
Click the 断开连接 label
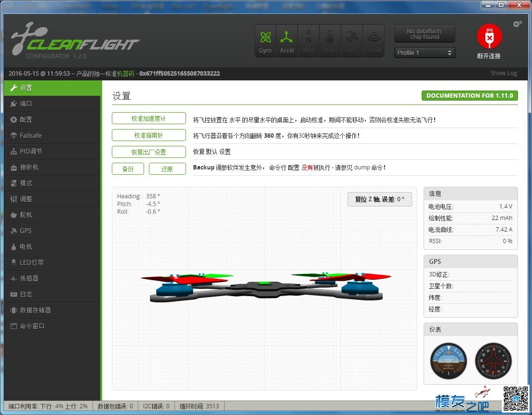coord(489,56)
